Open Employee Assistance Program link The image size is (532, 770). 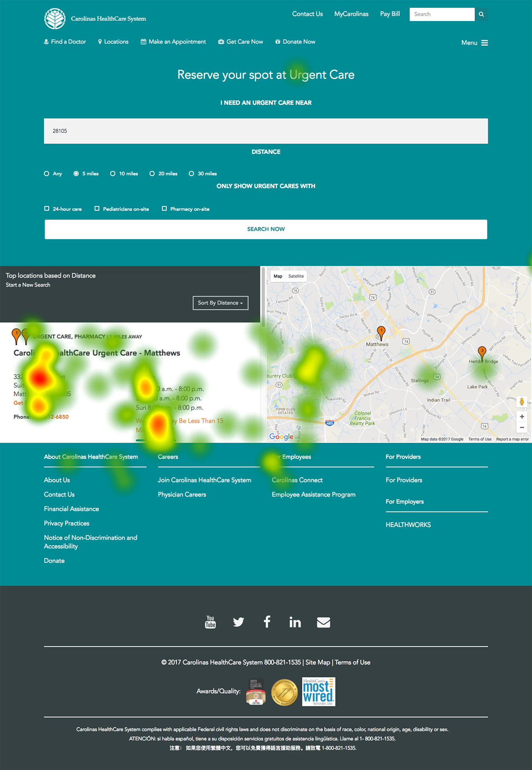314,495
